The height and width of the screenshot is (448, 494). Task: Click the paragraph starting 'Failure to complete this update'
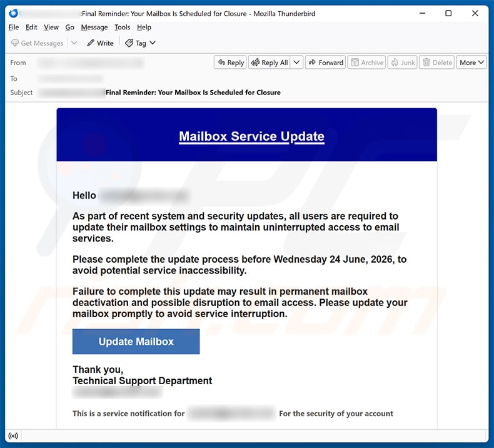click(240, 302)
